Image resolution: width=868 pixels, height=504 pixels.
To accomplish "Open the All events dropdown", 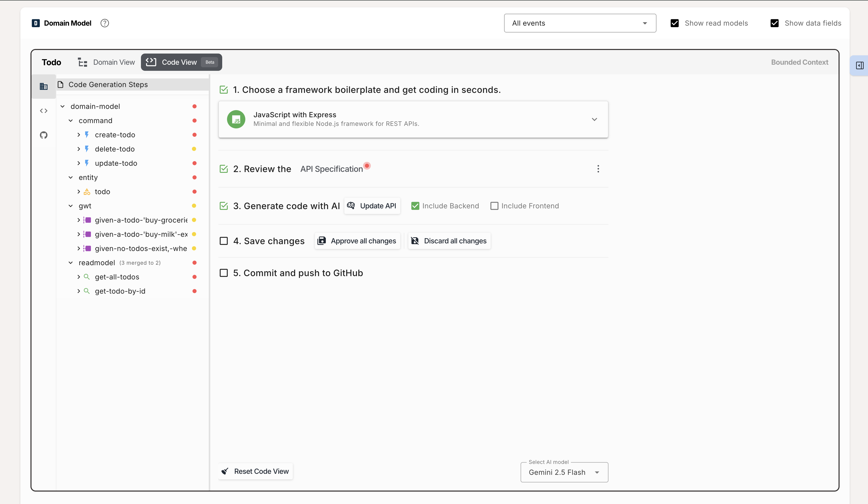I will point(580,23).
